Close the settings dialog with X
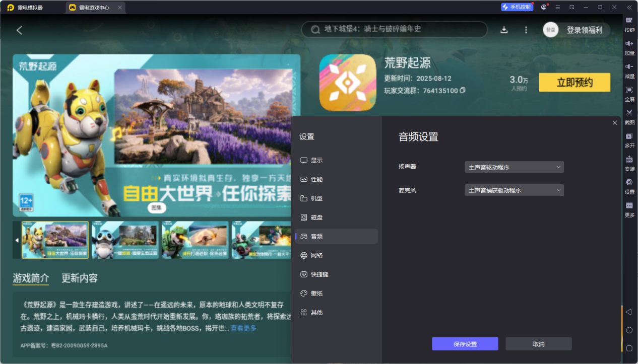The width and height of the screenshot is (638, 364). tap(615, 123)
